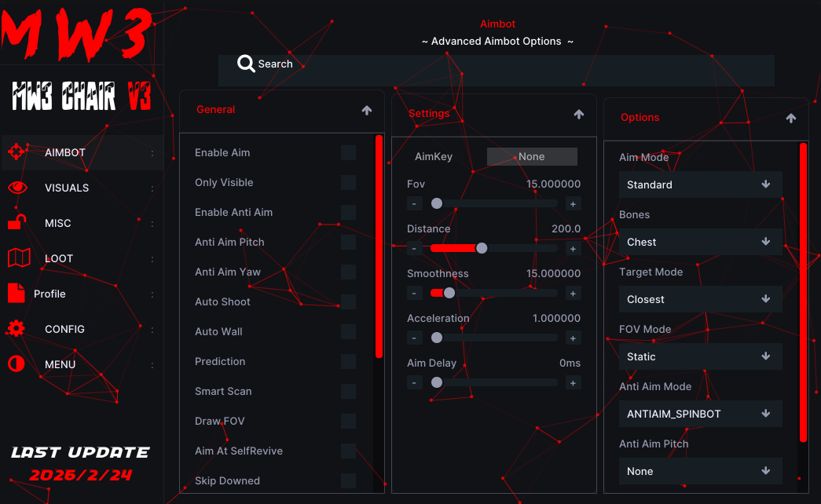Switch to the VISUALS menu
Viewport: 821px width, 504px height.
click(82, 188)
